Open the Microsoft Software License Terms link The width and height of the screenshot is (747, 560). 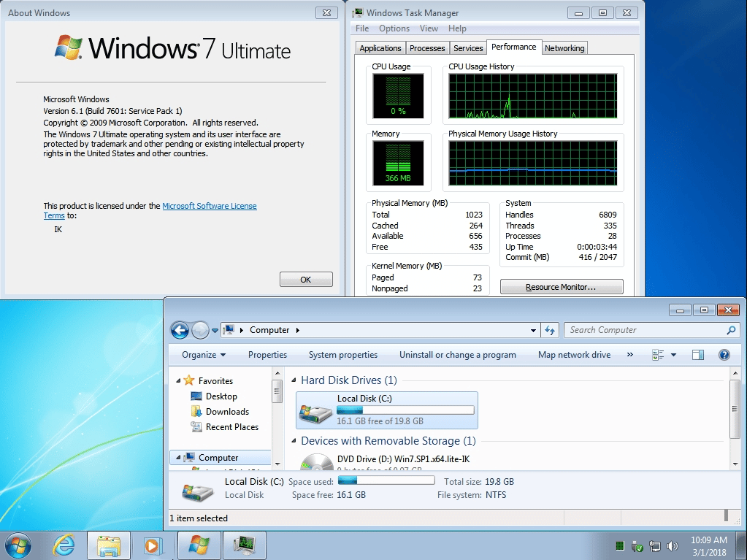point(209,206)
